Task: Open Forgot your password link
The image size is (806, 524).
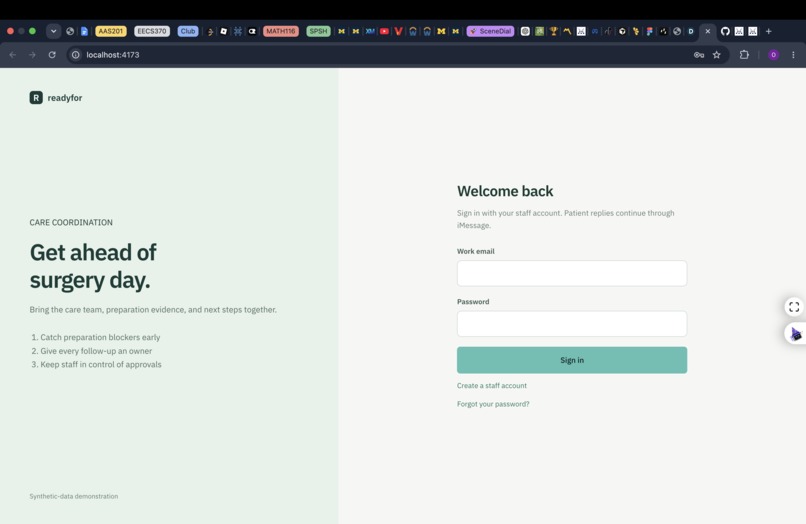Action: (493, 404)
